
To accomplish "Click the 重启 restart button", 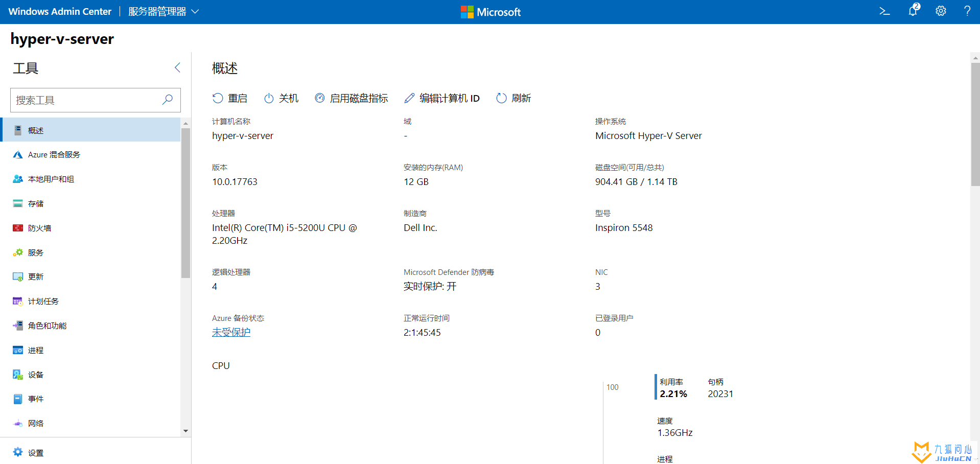I will pos(230,98).
